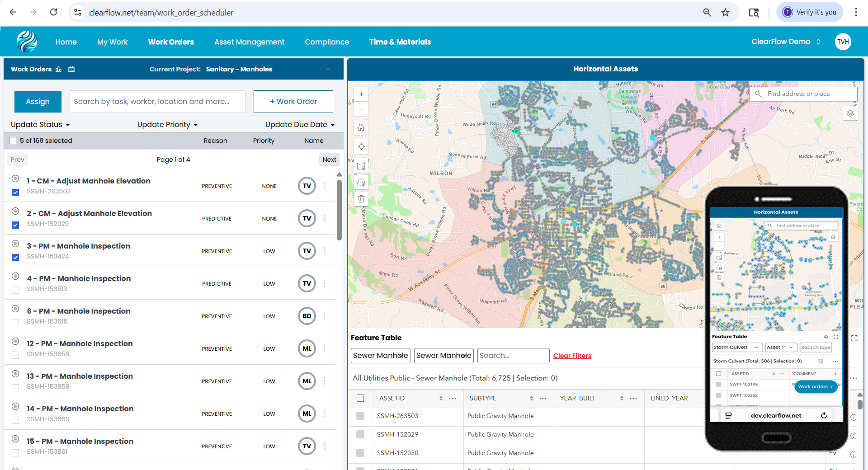
Task: Open Asset Management menu
Action: (x=250, y=42)
